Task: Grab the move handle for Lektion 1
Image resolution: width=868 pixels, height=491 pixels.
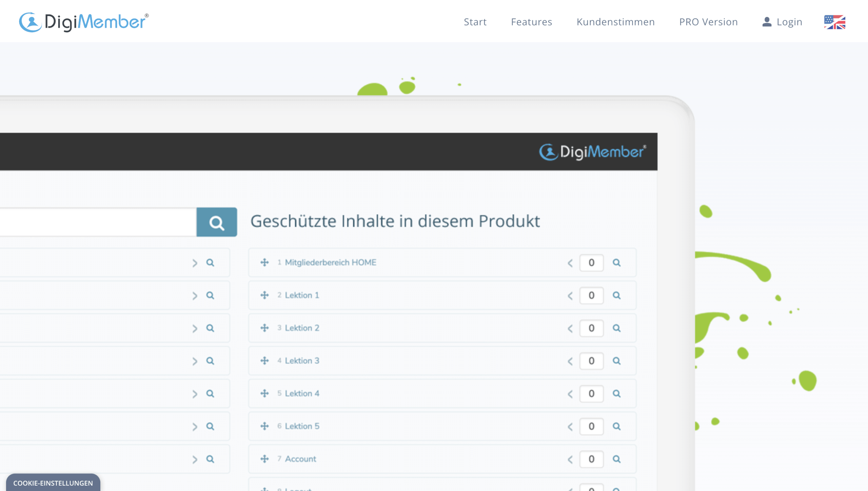Action: point(264,295)
